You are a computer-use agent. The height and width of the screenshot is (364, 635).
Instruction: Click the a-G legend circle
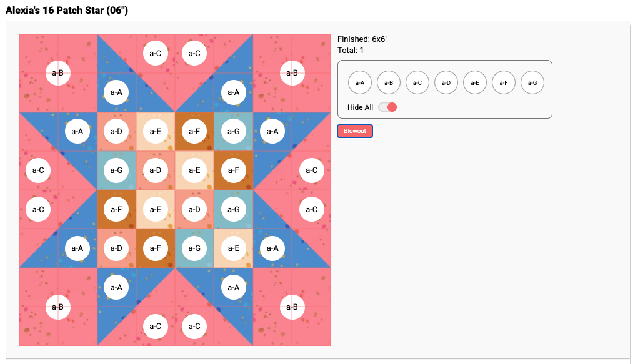tap(532, 82)
